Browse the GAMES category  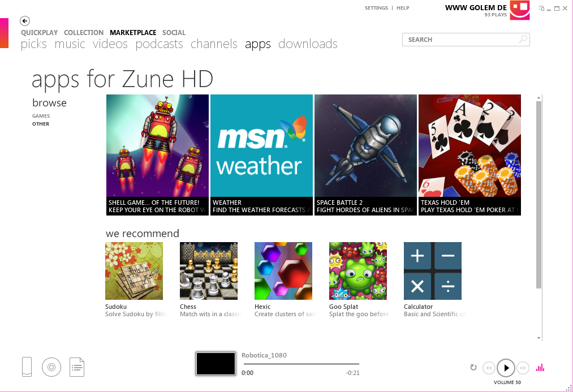click(41, 116)
